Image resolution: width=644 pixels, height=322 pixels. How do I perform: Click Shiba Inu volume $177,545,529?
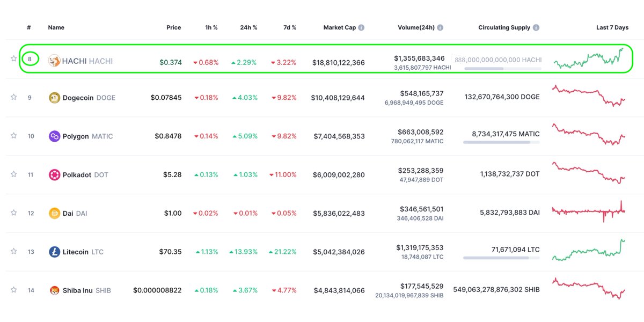coord(422,286)
